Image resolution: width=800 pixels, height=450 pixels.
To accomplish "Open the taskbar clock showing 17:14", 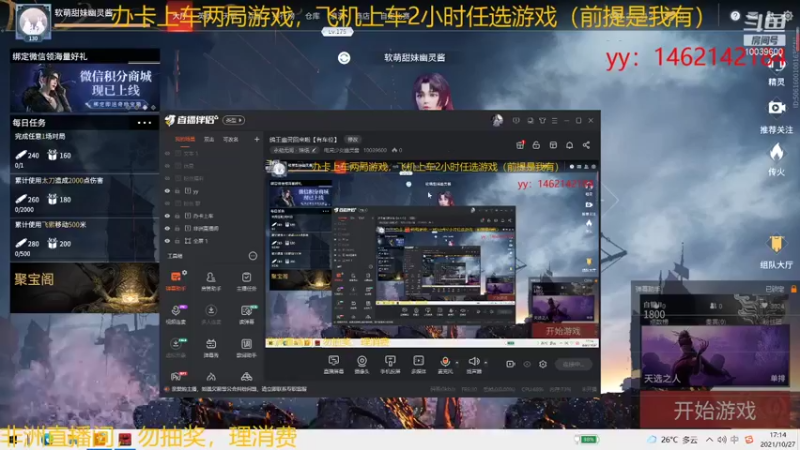I will click(x=777, y=439).
